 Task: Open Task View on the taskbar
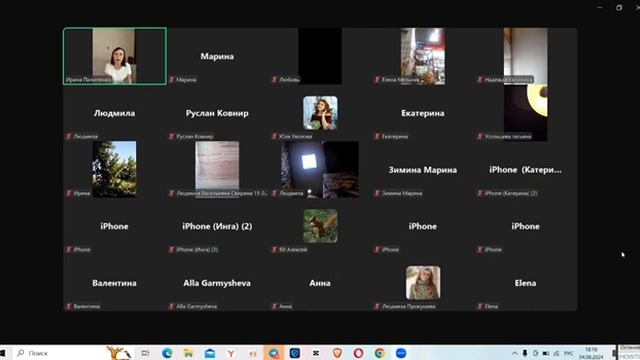click(x=145, y=353)
